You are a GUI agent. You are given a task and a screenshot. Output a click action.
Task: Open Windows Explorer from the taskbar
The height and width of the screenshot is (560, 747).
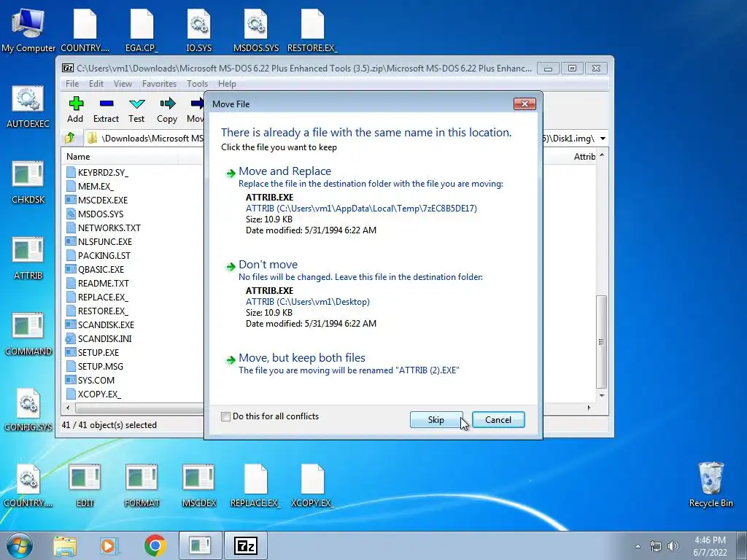tap(65, 545)
